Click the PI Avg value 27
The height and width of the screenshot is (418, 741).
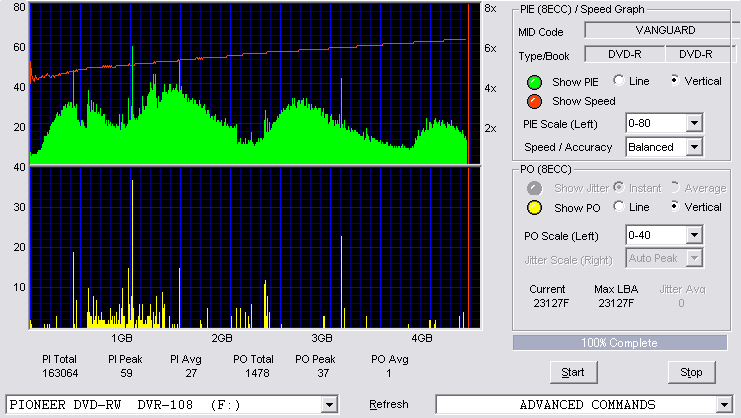tap(191, 373)
